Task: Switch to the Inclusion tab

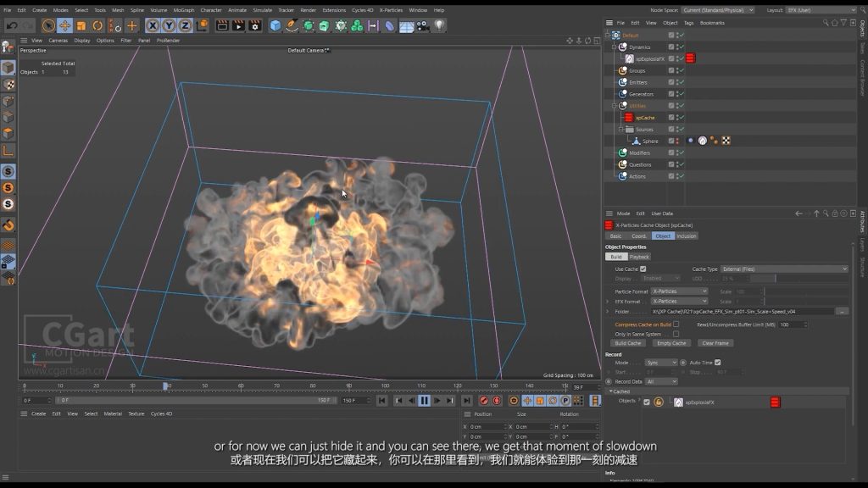Action: (x=687, y=236)
